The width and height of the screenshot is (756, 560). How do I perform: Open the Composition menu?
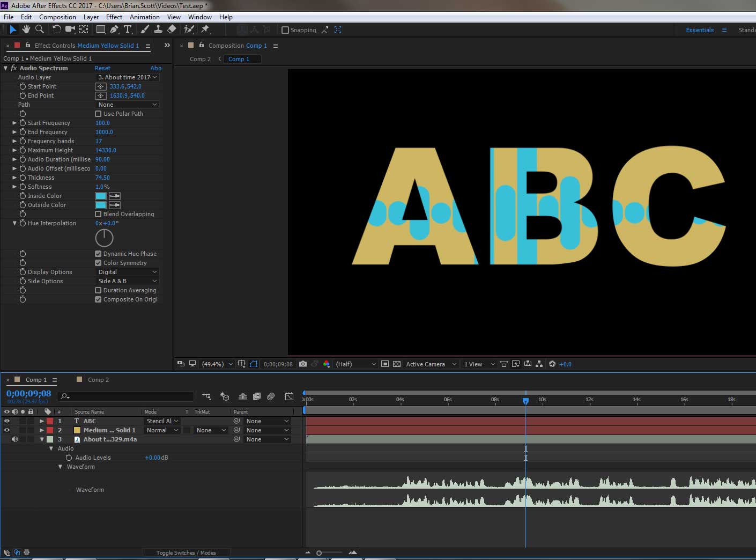coord(57,17)
